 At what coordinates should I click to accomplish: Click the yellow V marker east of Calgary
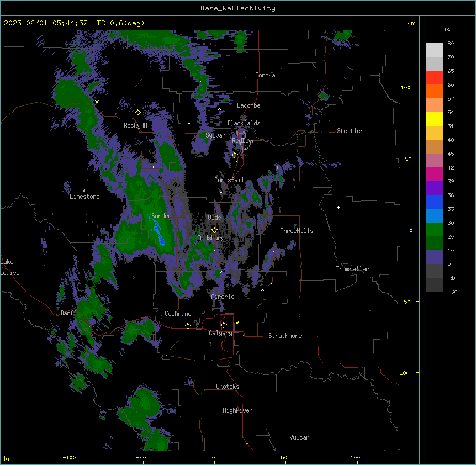[x=237, y=323]
